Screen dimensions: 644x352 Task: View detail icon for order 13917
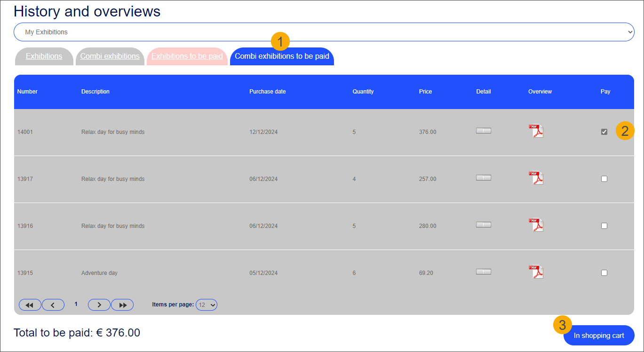pos(483,178)
